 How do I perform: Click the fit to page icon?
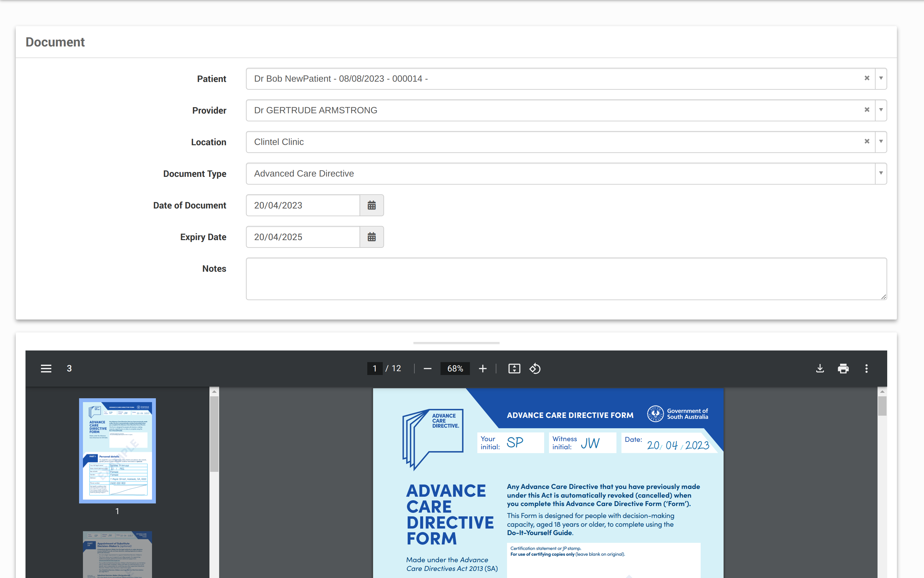coord(514,369)
